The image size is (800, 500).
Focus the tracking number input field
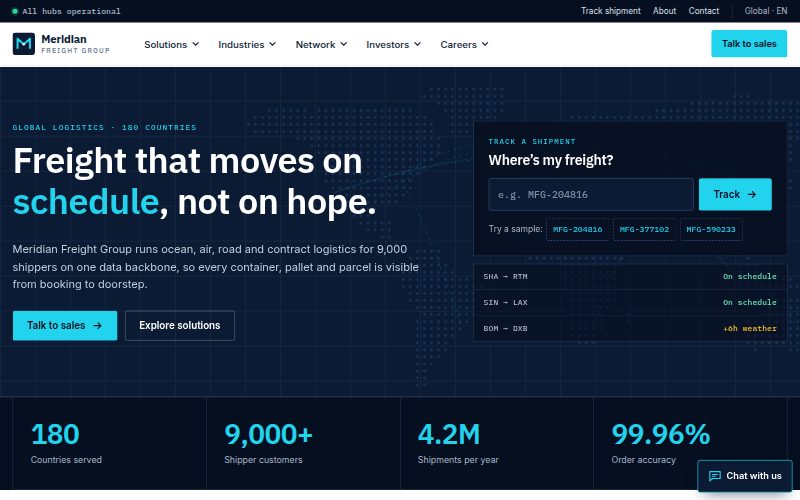(x=591, y=194)
